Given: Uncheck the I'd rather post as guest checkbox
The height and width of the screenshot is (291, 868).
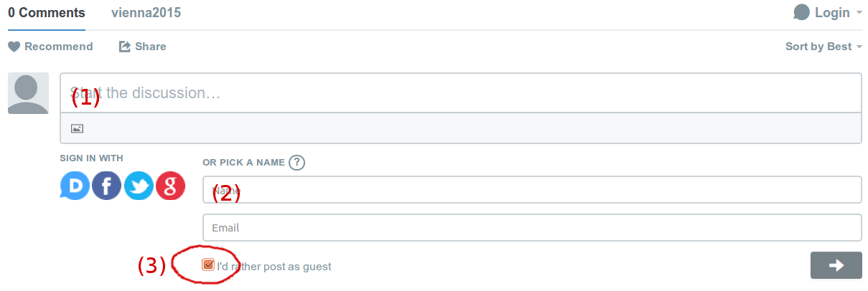Looking at the screenshot, I should point(208,265).
